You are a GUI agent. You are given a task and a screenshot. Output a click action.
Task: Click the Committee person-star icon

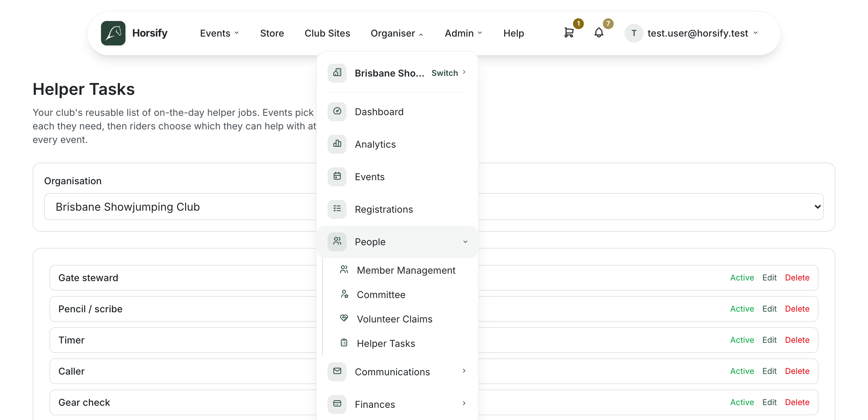344,294
